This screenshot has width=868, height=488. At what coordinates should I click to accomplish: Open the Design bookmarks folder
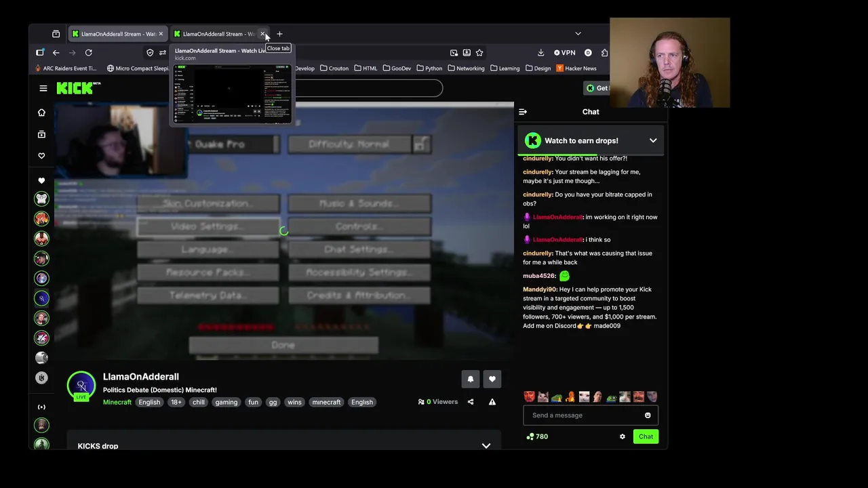pyautogui.click(x=538, y=68)
